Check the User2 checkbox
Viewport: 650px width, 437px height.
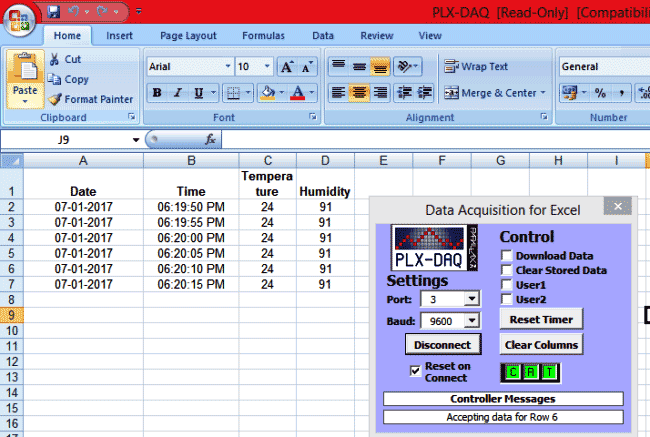pyautogui.click(x=506, y=299)
